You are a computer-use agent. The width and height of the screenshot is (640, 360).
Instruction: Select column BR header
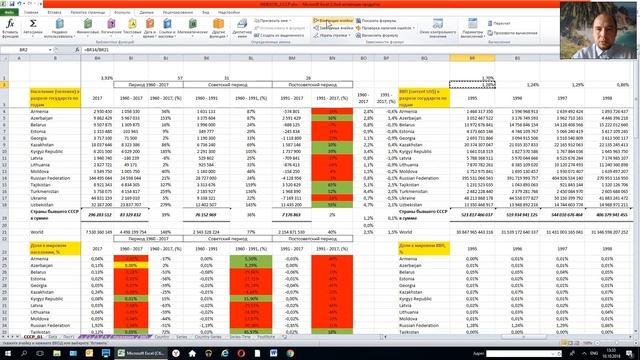pyautogui.click(x=472, y=58)
